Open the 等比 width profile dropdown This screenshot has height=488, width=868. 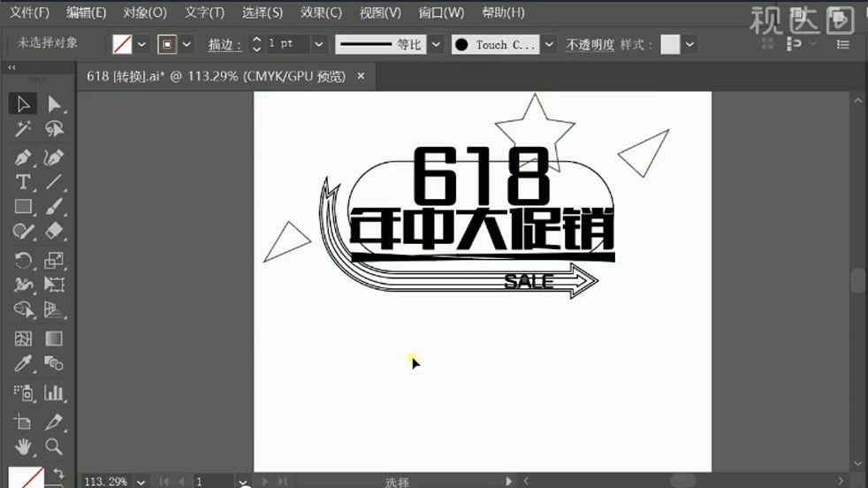(x=437, y=44)
